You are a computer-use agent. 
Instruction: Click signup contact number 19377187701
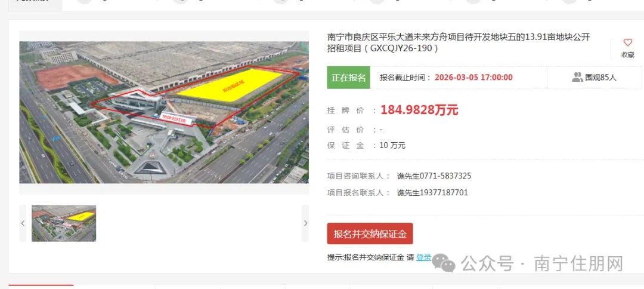[x=443, y=192]
